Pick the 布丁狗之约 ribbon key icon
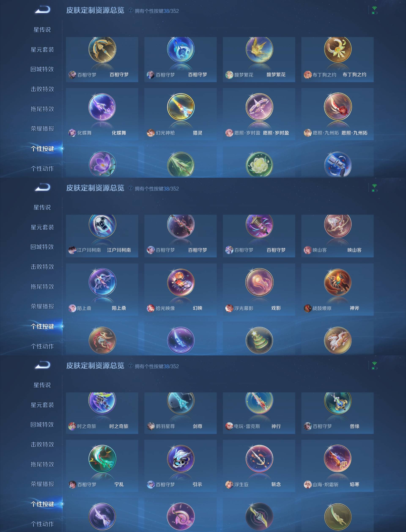 (x=338, y=49)
